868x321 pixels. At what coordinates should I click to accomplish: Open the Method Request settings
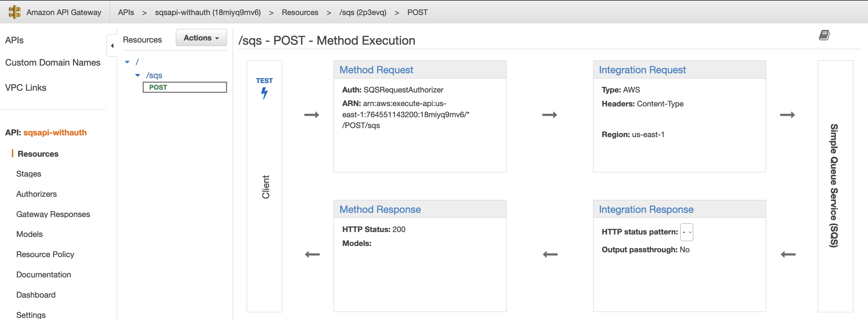point(376,70)
